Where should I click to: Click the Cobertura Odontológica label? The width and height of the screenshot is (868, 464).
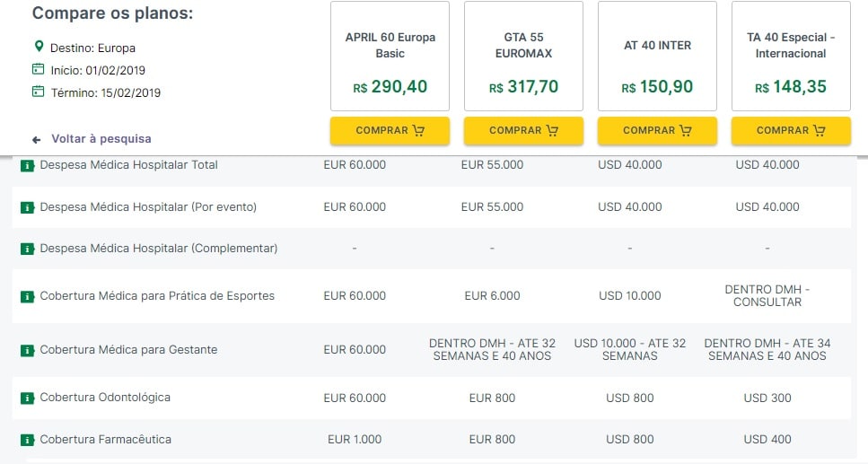[105, 397]
